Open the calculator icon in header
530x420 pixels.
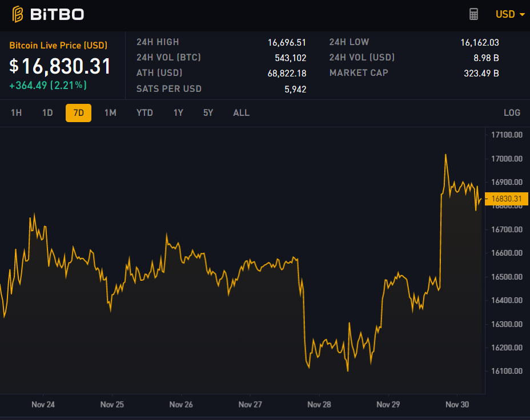click(473, 14)
